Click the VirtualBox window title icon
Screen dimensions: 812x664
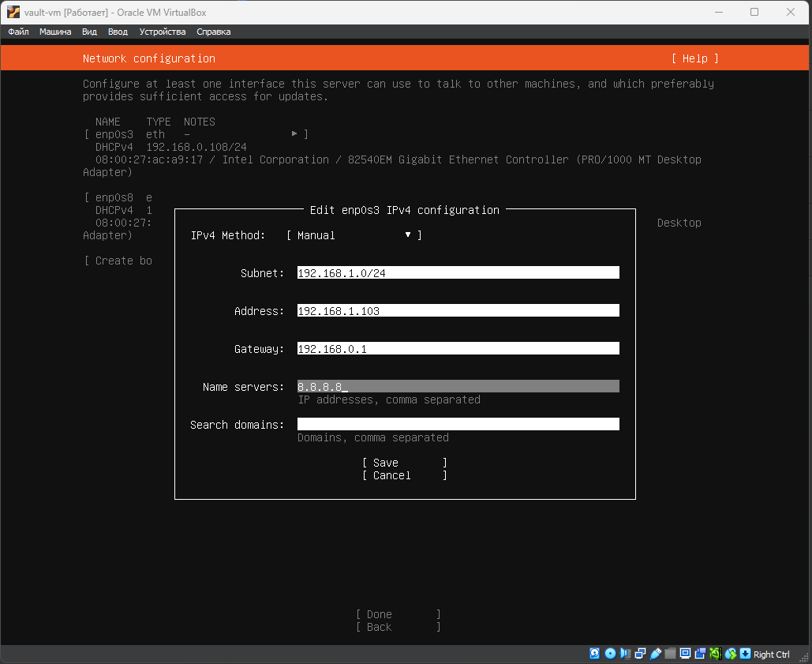(13, 12)
